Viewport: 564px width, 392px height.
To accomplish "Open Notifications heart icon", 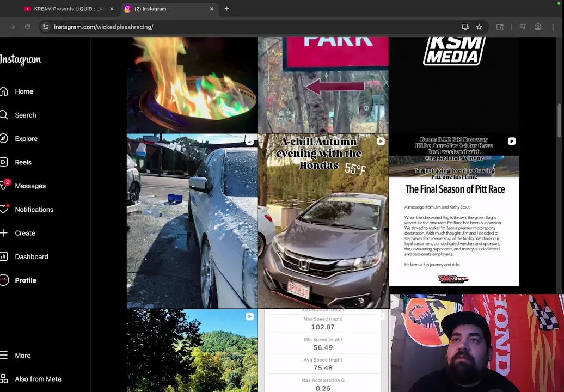I will pos(4,209).
